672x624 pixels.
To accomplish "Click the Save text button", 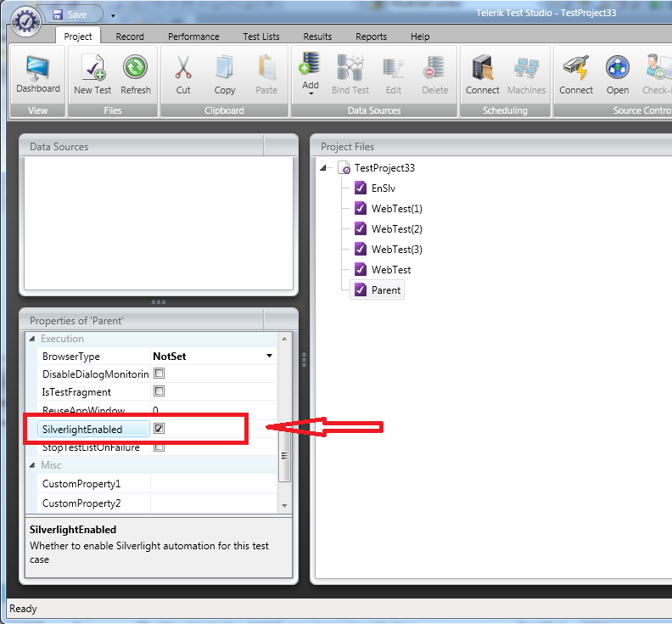I will pyautogui.click(x=77, y=14).
